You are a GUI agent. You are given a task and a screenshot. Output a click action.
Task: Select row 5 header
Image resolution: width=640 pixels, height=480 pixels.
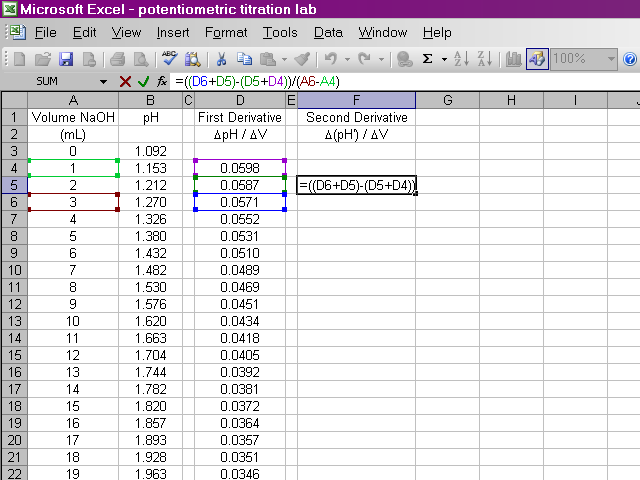14,185
